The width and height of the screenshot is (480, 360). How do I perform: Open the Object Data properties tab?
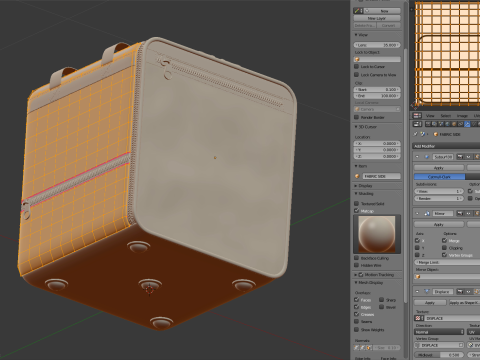tap(474, 124)
